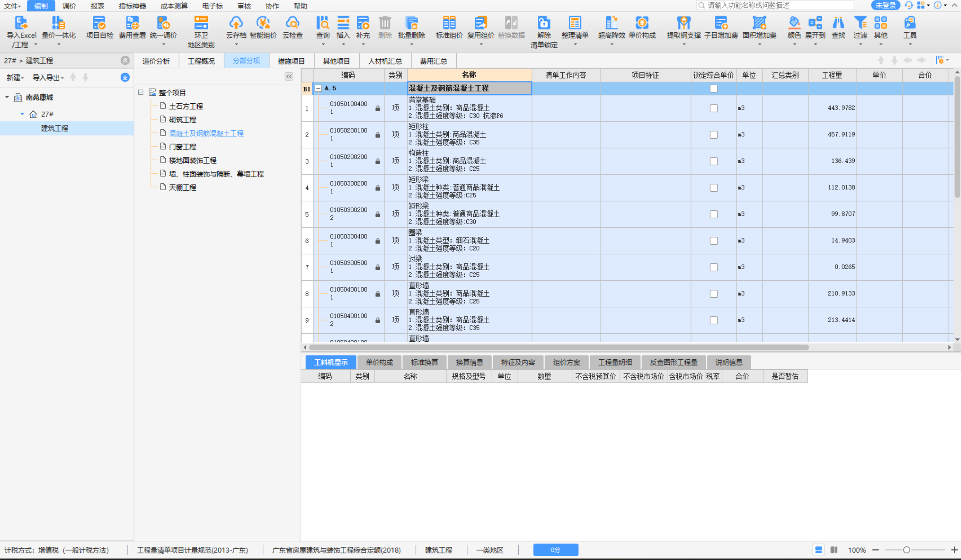The height and width of the screenshot is (560, 961).
Task: Open the 查询 query tool
Action: tap(322, 30)
